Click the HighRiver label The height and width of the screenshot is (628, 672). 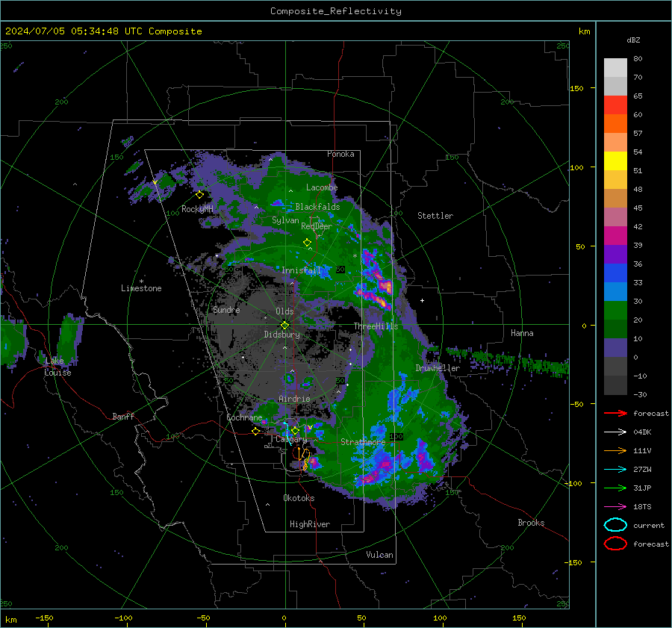point(310,524)
